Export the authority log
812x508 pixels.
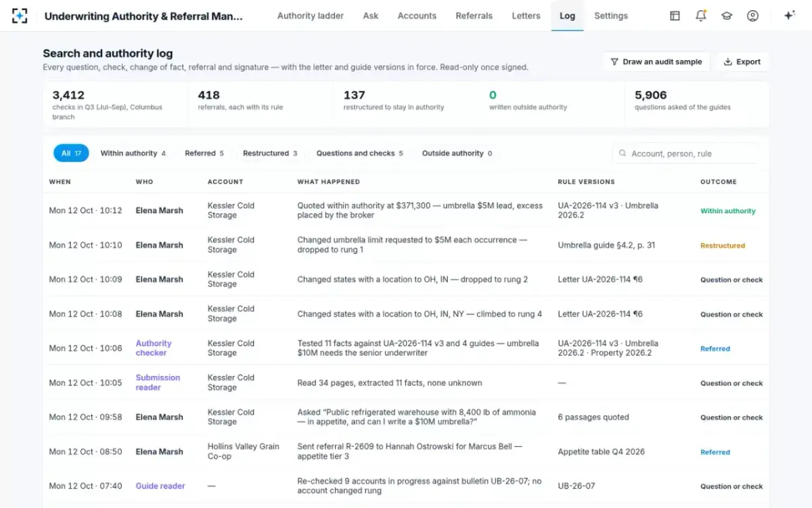(742, 62)
